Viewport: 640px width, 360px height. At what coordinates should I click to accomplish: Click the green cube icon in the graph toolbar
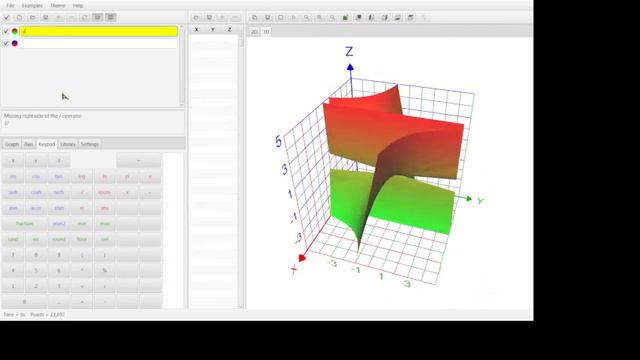[x=346, y=18]
